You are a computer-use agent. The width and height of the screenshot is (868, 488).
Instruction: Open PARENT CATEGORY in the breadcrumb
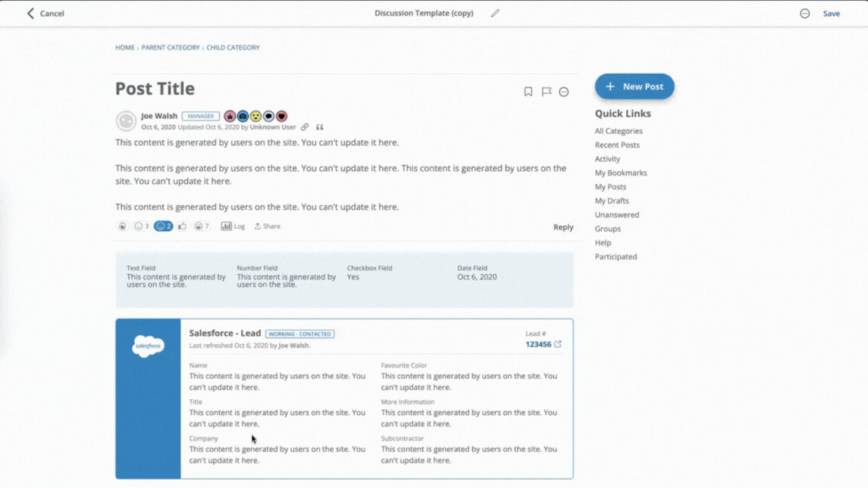click(170, 47)
